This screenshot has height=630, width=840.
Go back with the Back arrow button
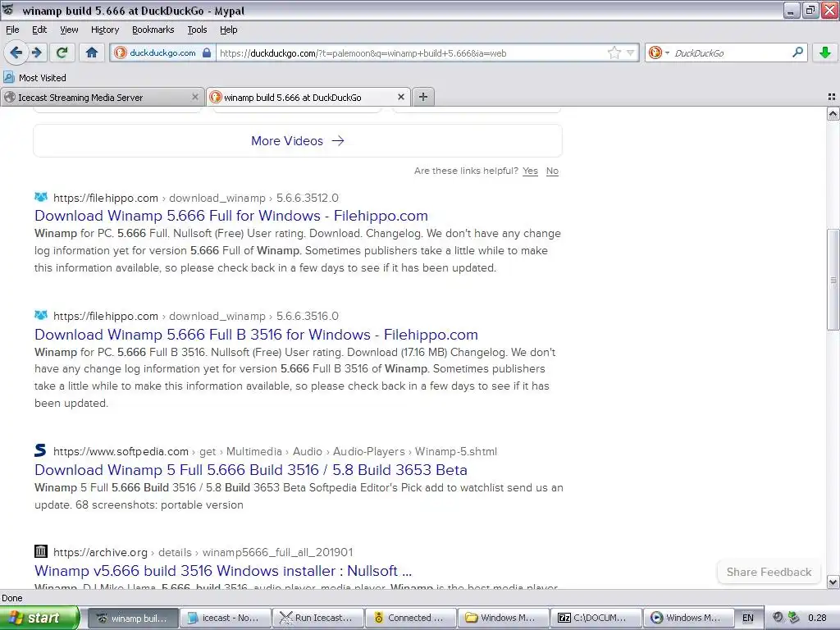coord(16,52)
